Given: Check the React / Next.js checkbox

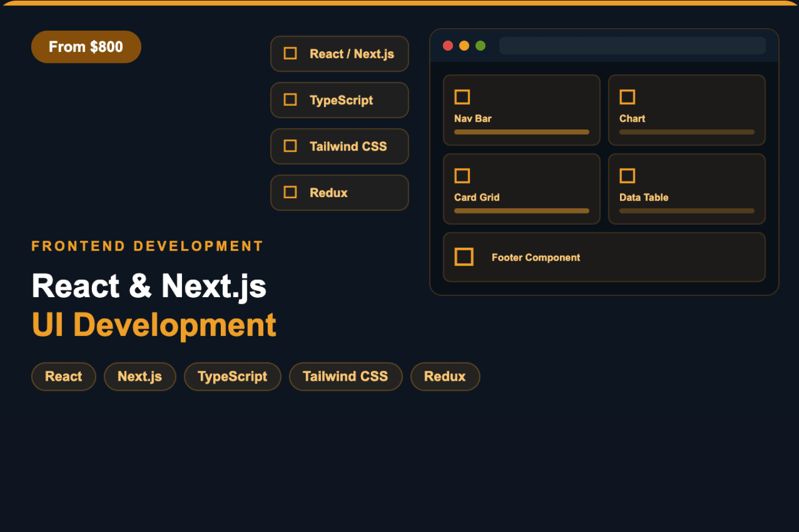Looking at the screenshot, I should pyautogui.click(x=290, y=54).
